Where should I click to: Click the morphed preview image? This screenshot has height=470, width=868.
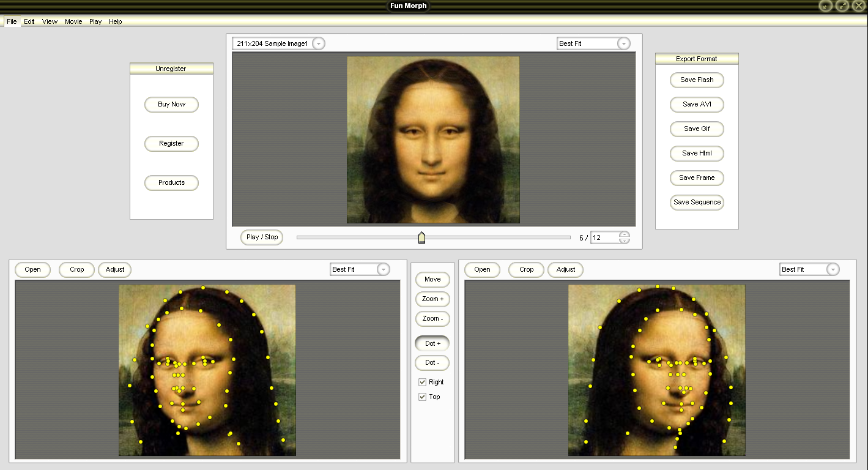tap(433, 140)
